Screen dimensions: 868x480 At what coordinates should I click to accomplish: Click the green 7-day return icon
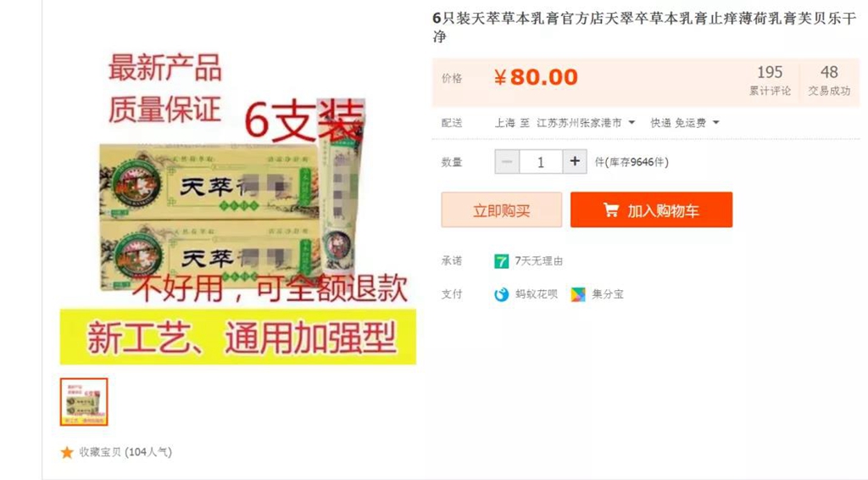coord(501,260)
